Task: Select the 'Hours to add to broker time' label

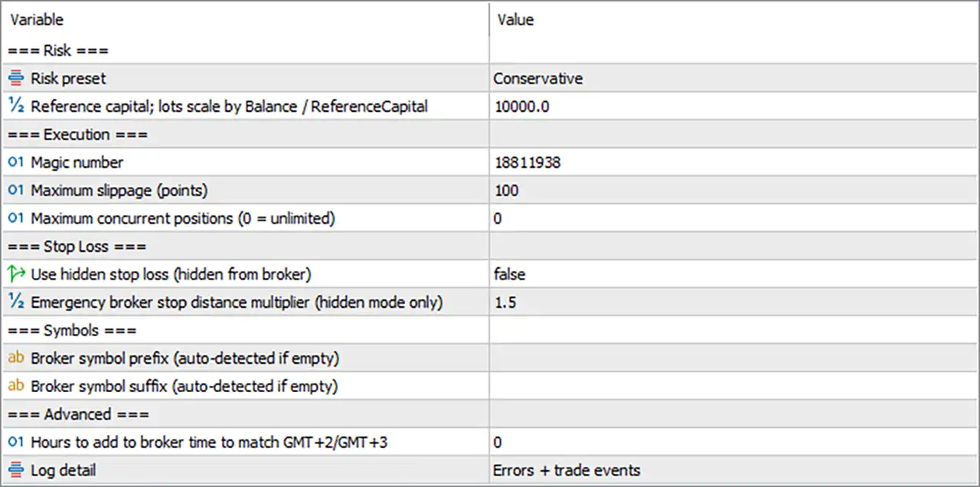Action: pyautogui.click(x=209, y=442)
